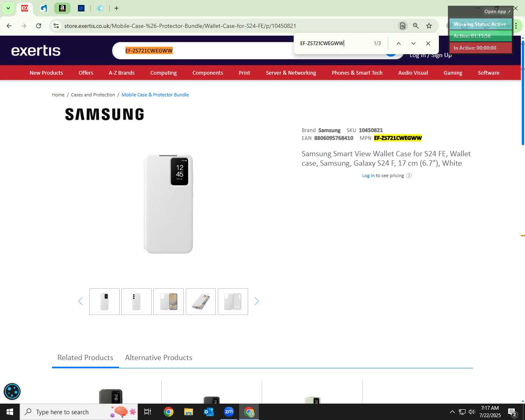Open the zoom magnifier icon in address bar

tap(416, 26)
